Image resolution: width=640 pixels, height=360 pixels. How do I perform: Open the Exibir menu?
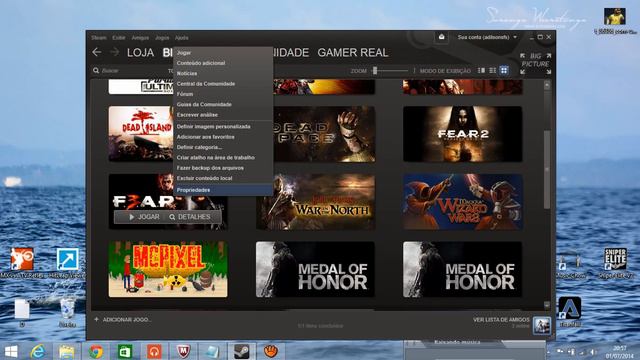[119, 38]
